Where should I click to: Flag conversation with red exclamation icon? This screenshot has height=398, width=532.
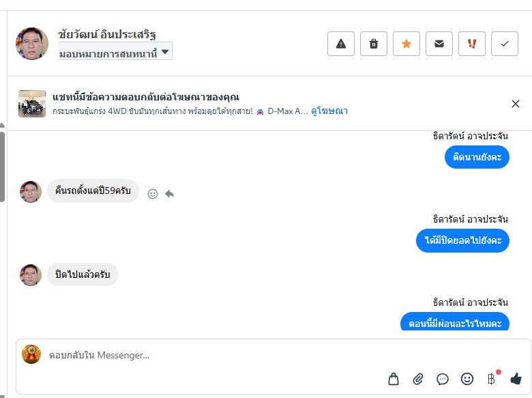click(472, 44)
